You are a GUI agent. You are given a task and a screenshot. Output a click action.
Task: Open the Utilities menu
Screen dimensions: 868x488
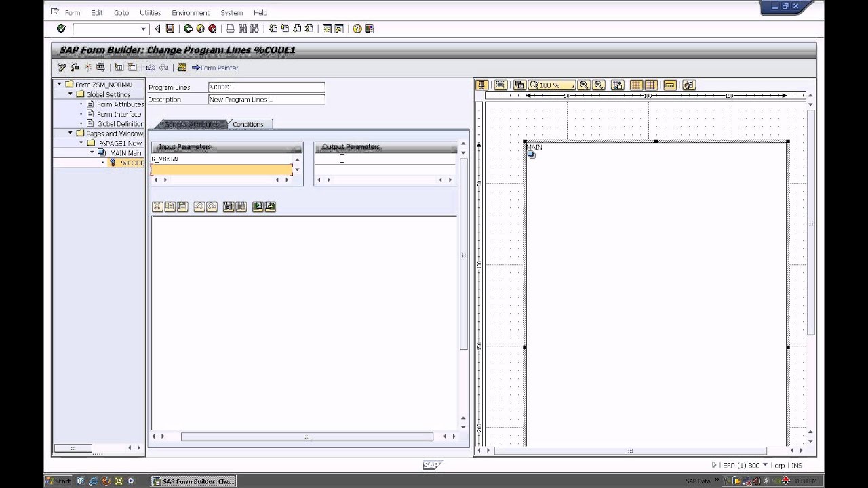[150, 12]
